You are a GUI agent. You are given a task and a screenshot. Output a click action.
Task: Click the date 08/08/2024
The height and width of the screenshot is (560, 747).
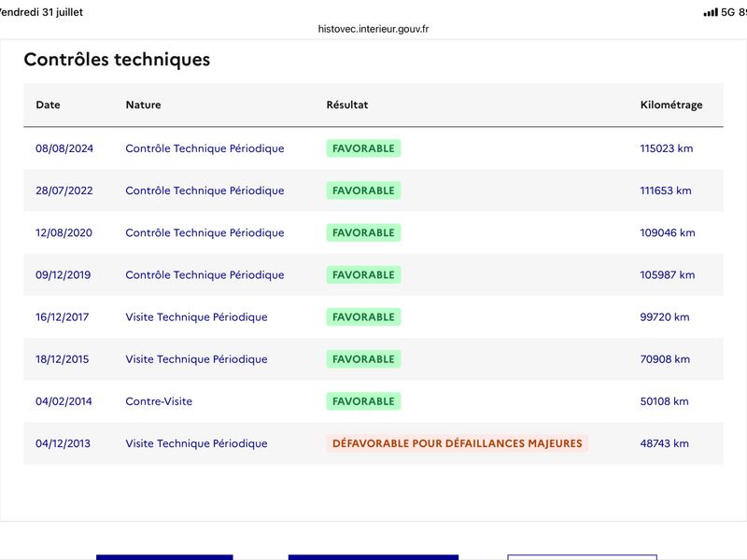click(x=64, y=148)
